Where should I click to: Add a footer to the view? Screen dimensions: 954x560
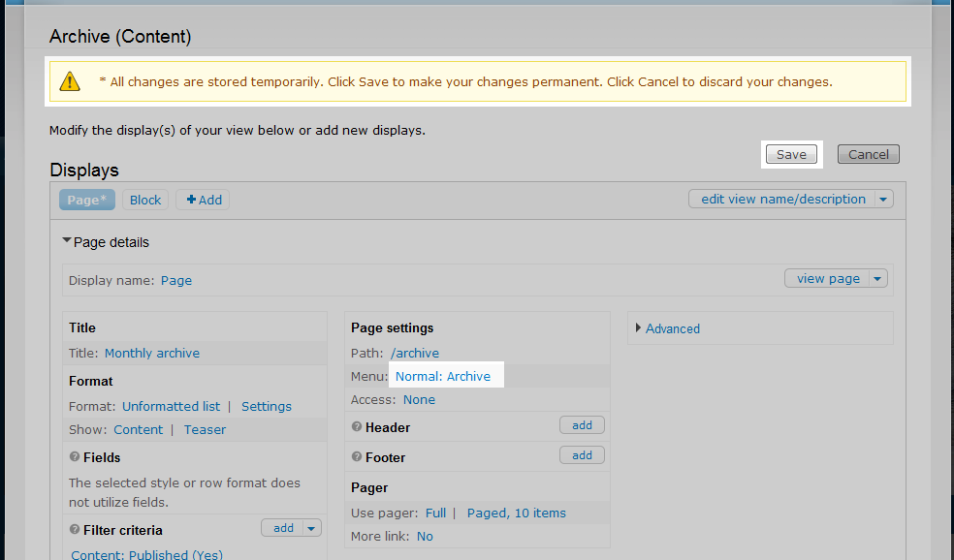tap(582, 455)
